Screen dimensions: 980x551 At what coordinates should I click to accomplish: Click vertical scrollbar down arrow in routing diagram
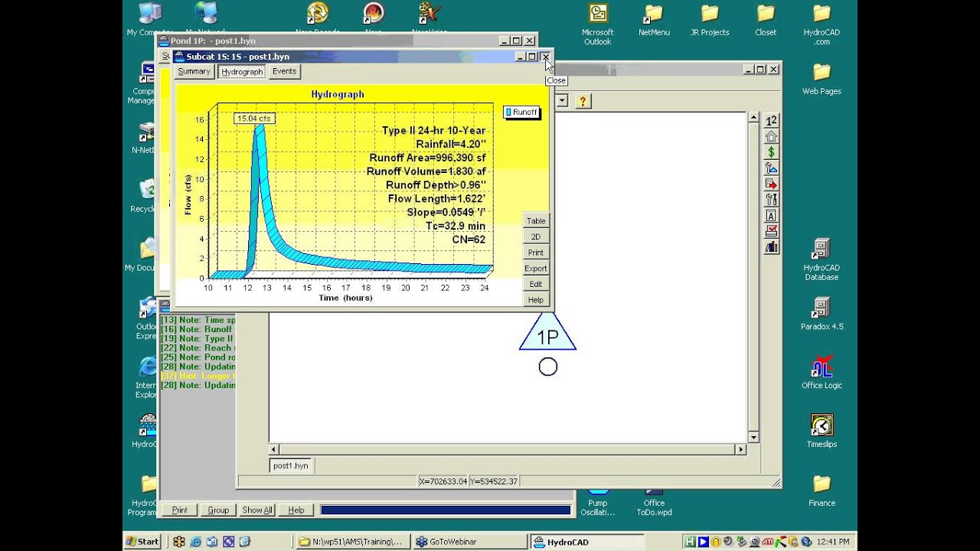(x=753, y=437)
